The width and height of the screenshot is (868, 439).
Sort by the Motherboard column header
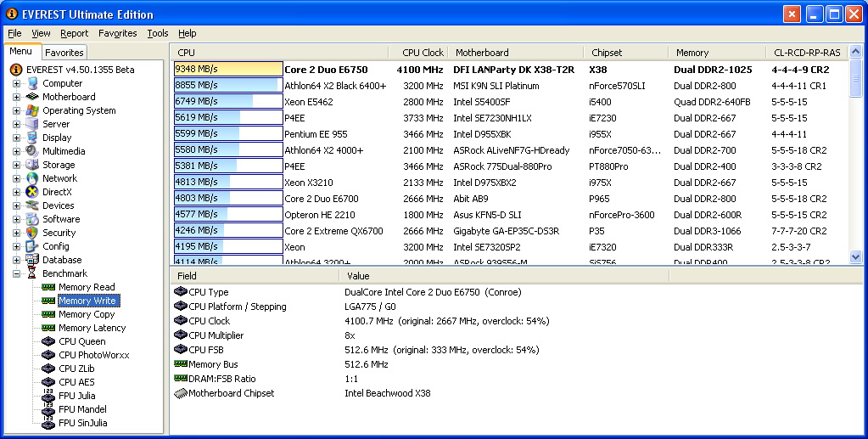tap(515, 53)
